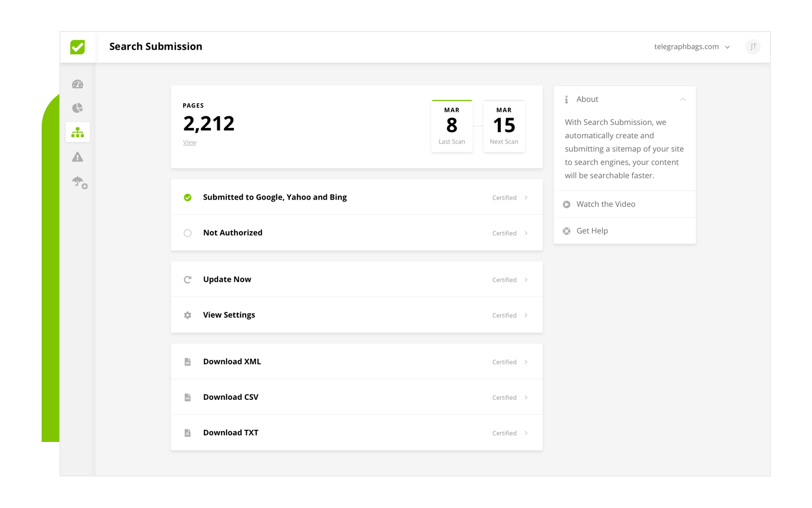The width and height of the screenshot is (812, 508).
Task: Click Get Help in the sidebar
Action: [592, 231]
